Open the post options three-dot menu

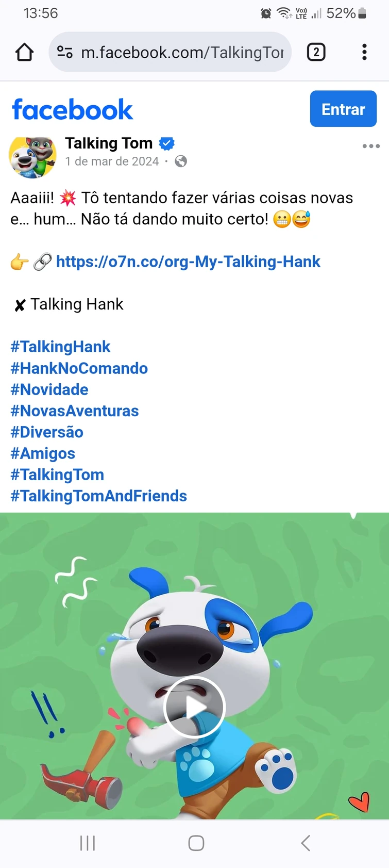tap(370, 146)
